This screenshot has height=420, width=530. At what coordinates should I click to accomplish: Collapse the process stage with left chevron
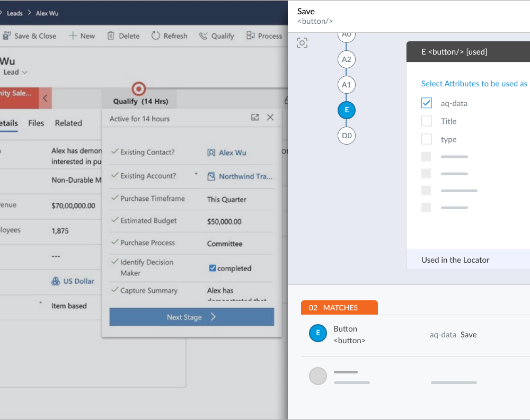pyautogui.click(x=46, y=98)
